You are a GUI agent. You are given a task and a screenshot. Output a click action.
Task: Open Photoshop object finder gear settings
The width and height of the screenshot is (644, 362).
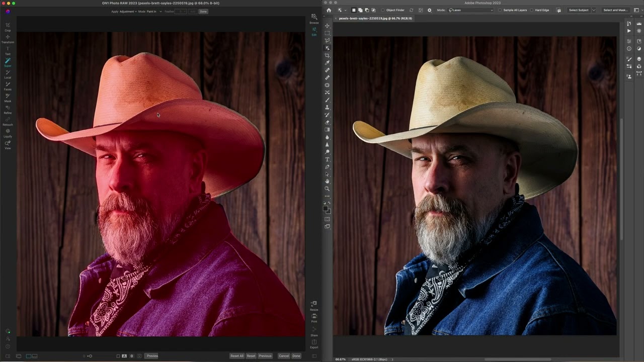tap(429, 10)
